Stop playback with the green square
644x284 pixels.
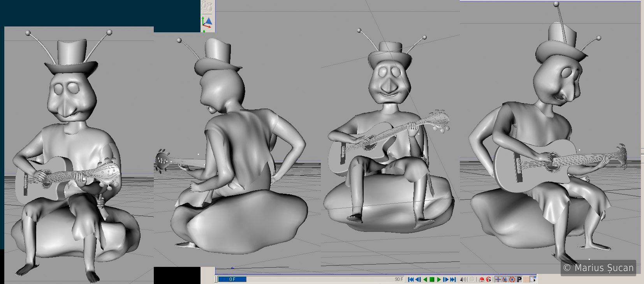[432, 279]
